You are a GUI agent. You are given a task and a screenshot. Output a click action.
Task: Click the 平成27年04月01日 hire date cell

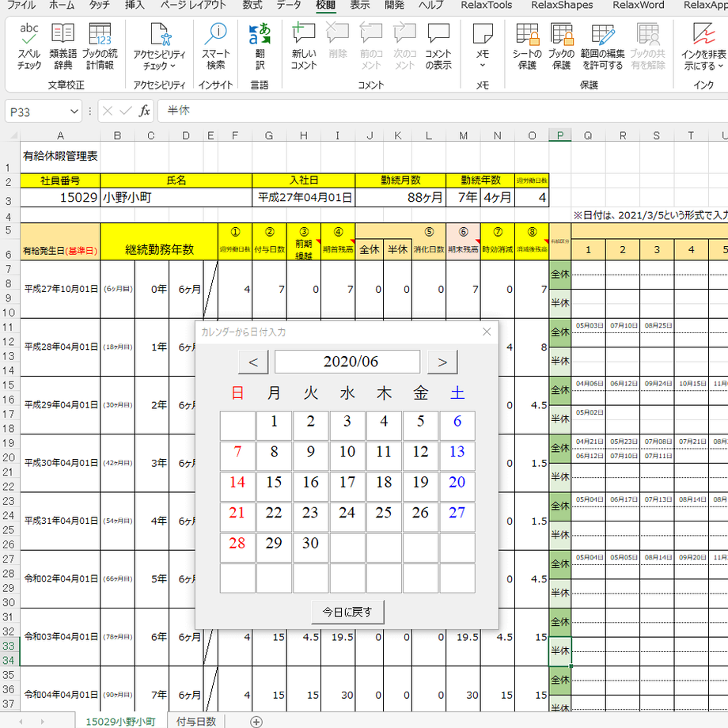point(304,198)
